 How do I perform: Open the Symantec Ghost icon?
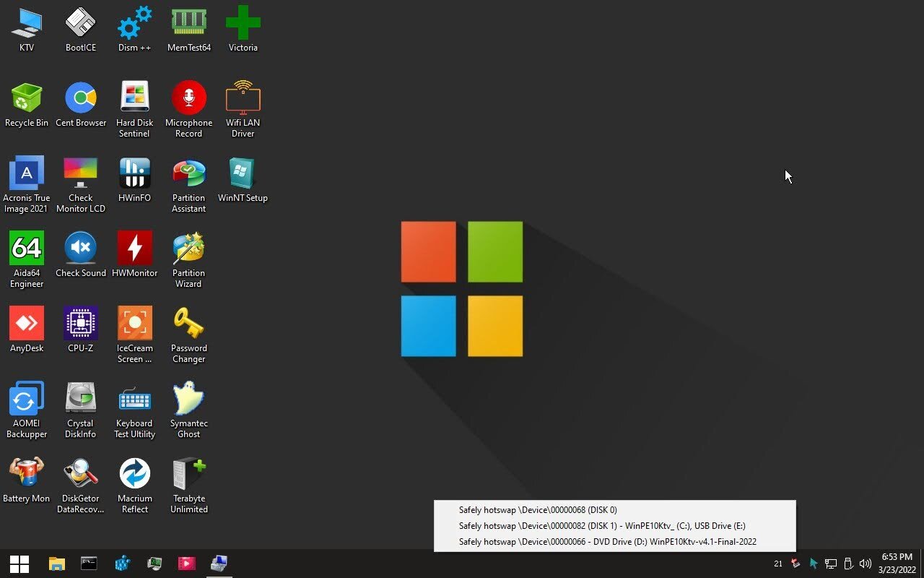(189, 410)
